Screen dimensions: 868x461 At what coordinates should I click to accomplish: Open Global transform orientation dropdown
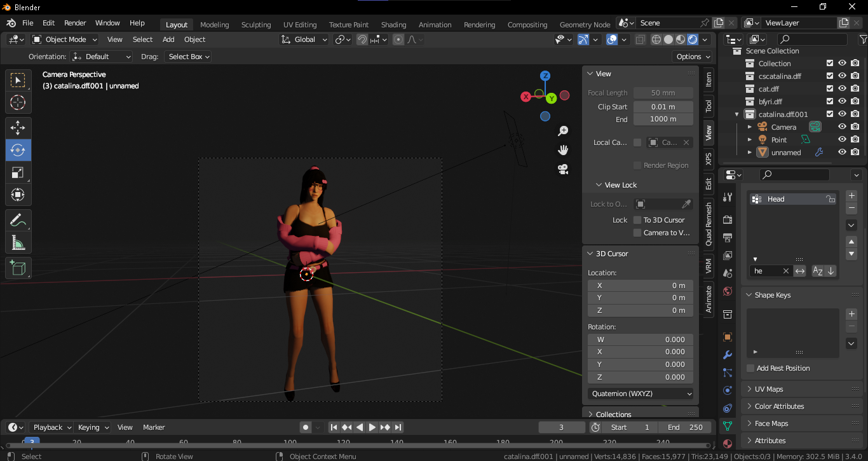coord(304,39)
